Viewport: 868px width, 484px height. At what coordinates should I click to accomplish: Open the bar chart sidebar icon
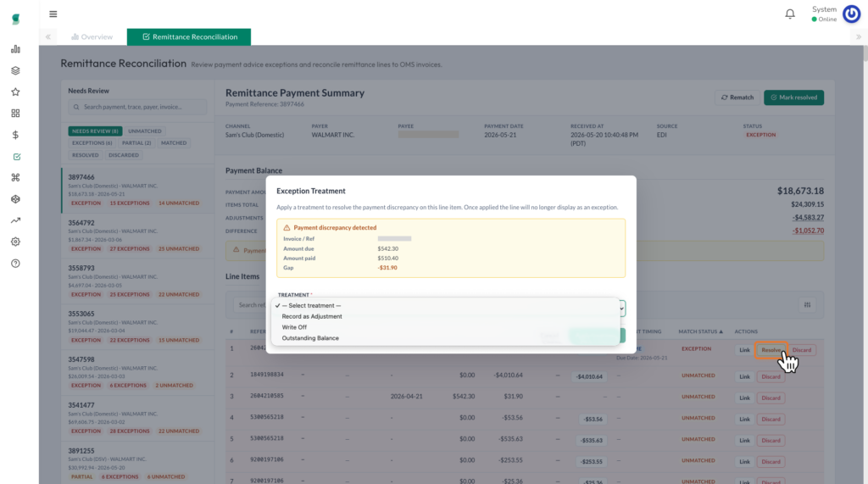(15, 49)
